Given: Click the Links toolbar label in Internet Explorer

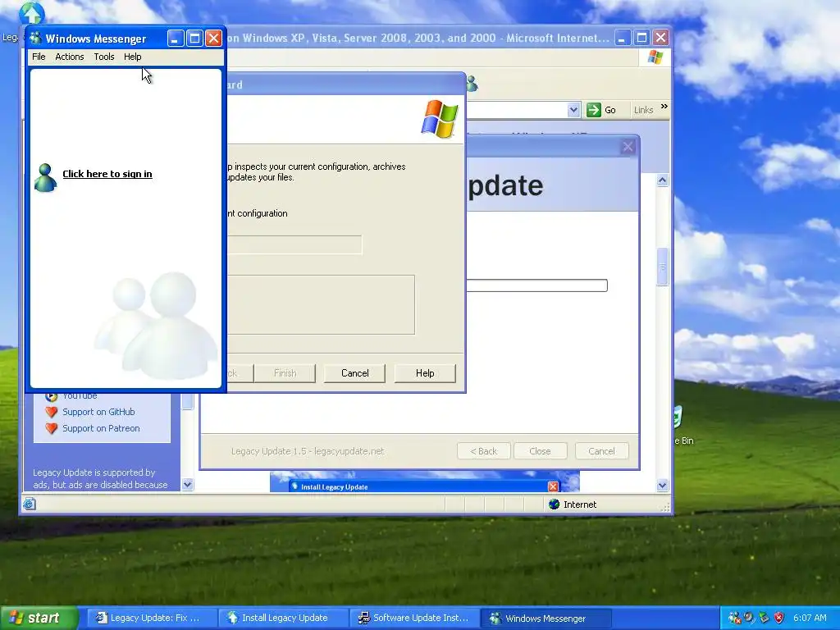Looking at the screenshot, I should tap(643, 110).
